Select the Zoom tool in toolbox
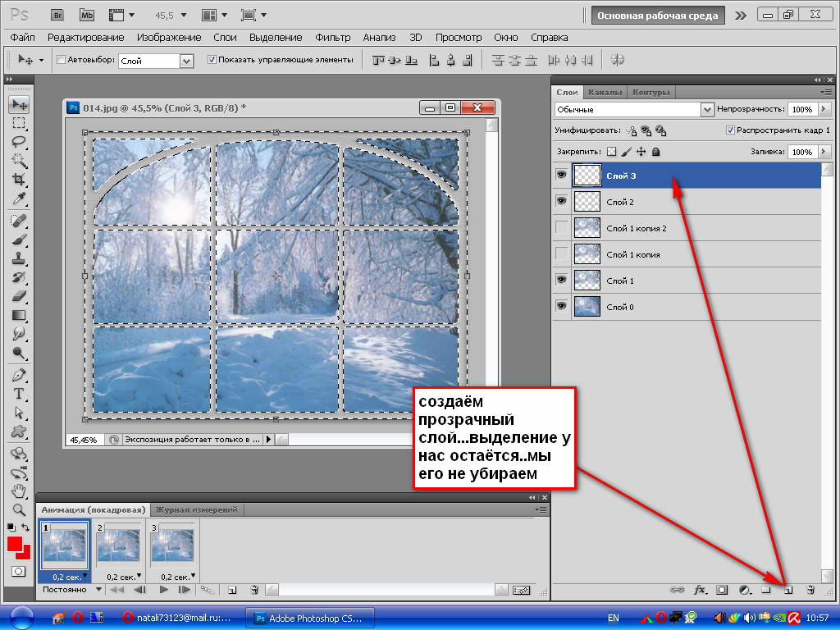840x630 pixels. [20, 509]
